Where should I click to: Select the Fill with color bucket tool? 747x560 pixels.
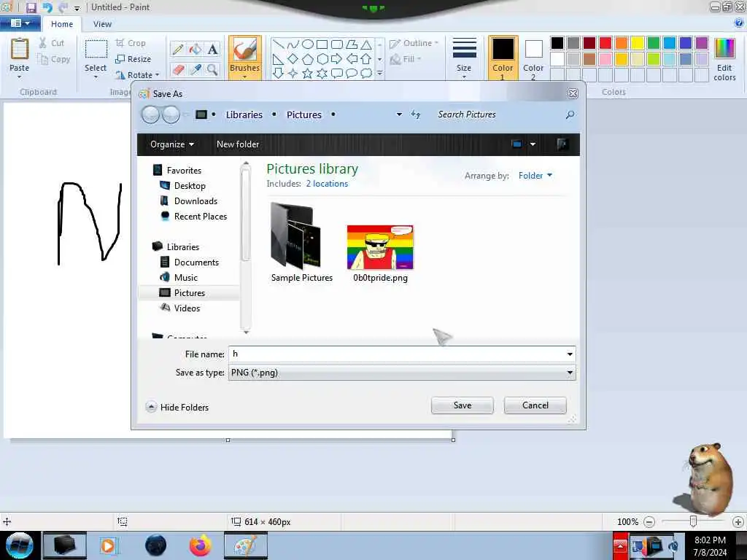195,49
